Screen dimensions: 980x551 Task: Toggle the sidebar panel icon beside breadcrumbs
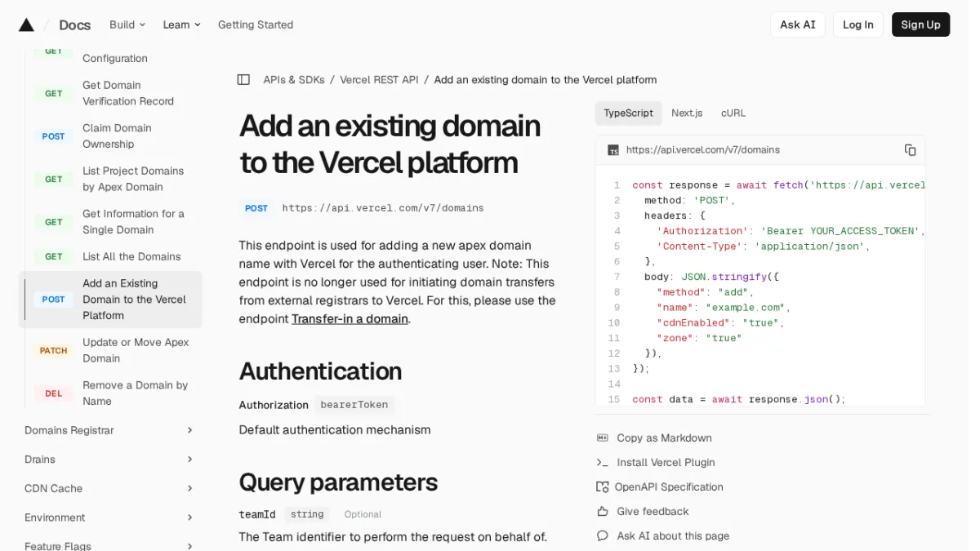tap(243, 80)
